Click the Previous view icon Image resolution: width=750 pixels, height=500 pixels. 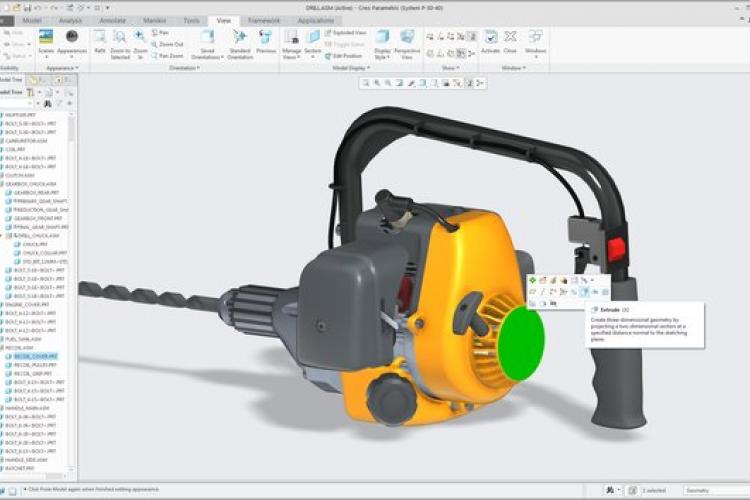pyautogui.click(x=265, y=37)
